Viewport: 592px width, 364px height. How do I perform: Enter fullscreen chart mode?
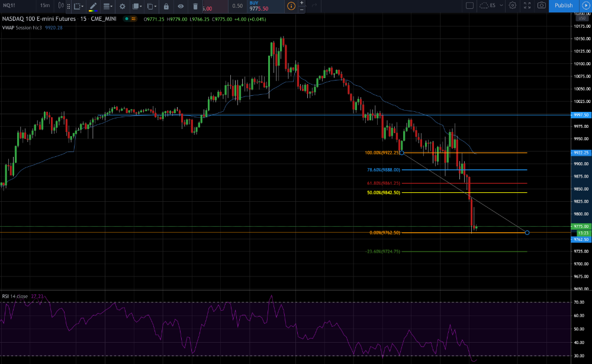527,5
